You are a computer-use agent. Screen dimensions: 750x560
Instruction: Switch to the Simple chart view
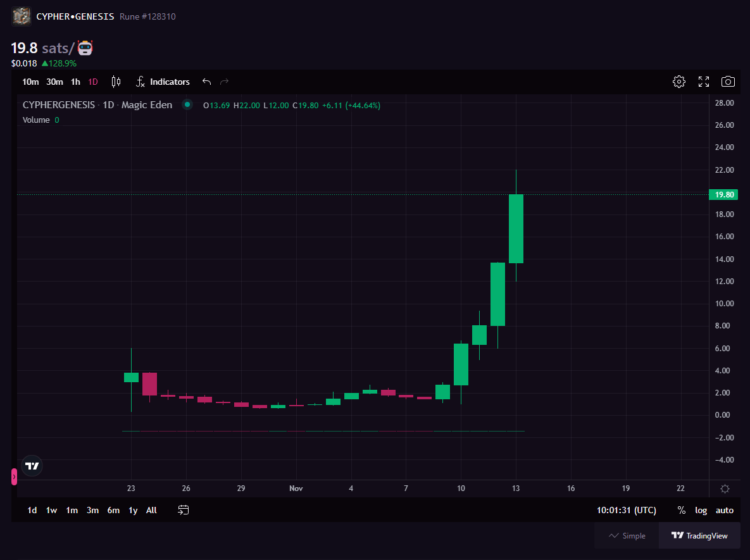pyautogui.click(x=627, y=535)
